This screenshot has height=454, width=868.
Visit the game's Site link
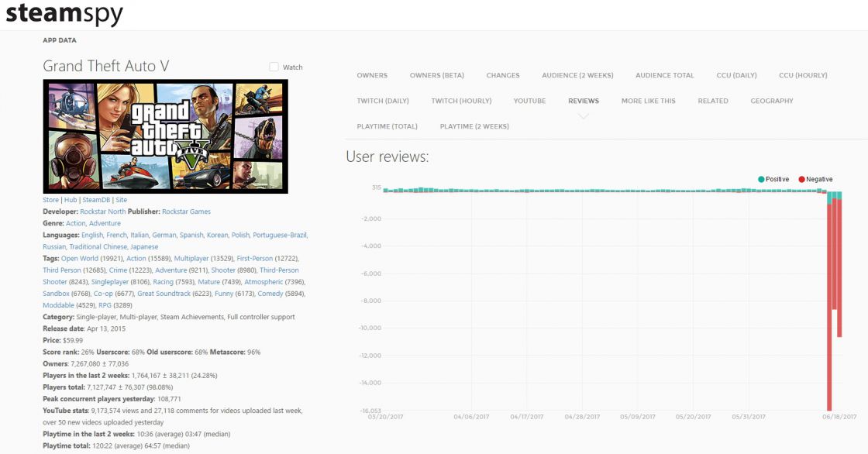click(121, 200)
